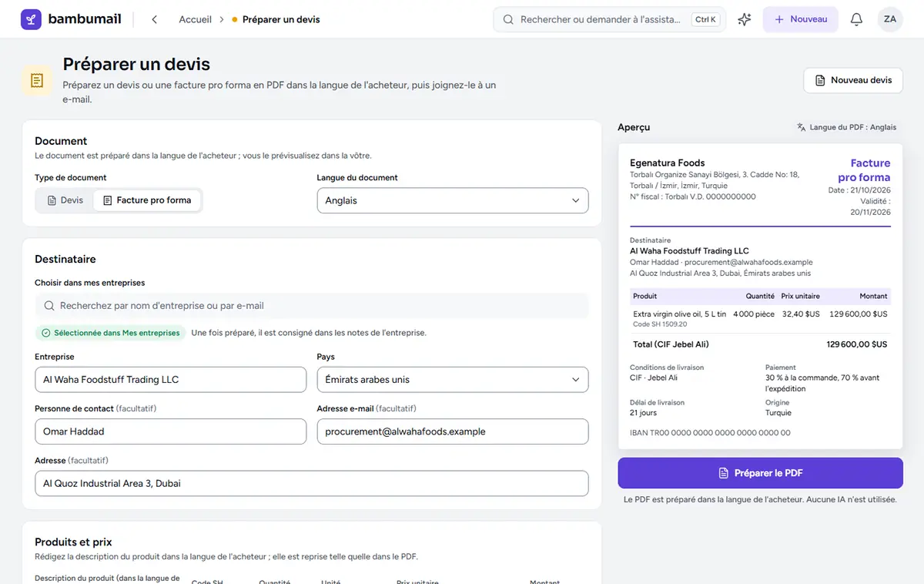Image resolution: width=924 pixels, height=584 pixels.
Task: Edit the Adresse e-mail field
Action: pyautogui.click(x=453, y=431)
